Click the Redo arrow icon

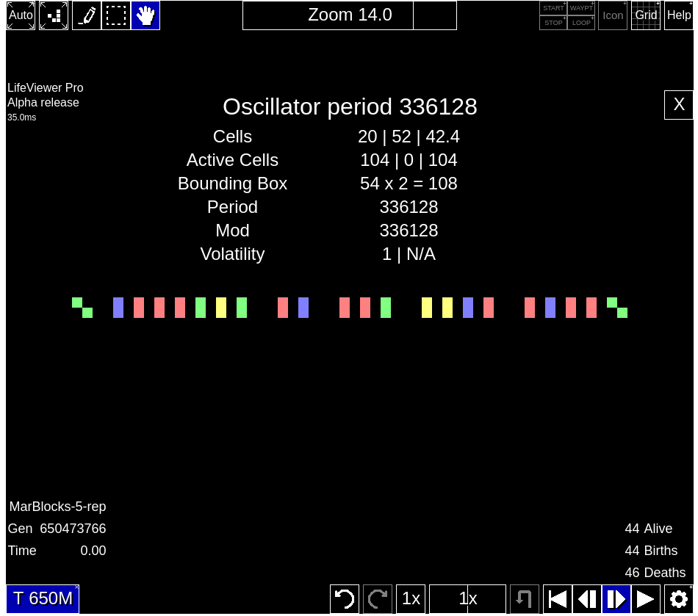tap(378, 598)
